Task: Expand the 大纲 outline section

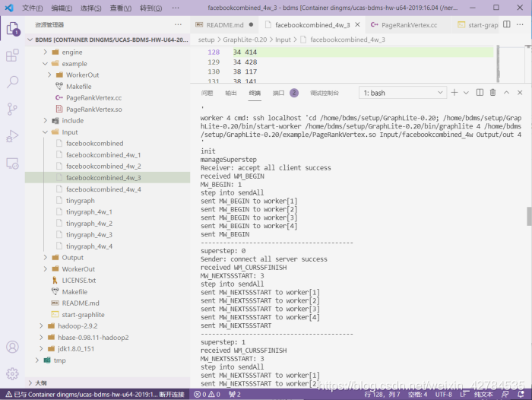Action: [x=108, y=383]
